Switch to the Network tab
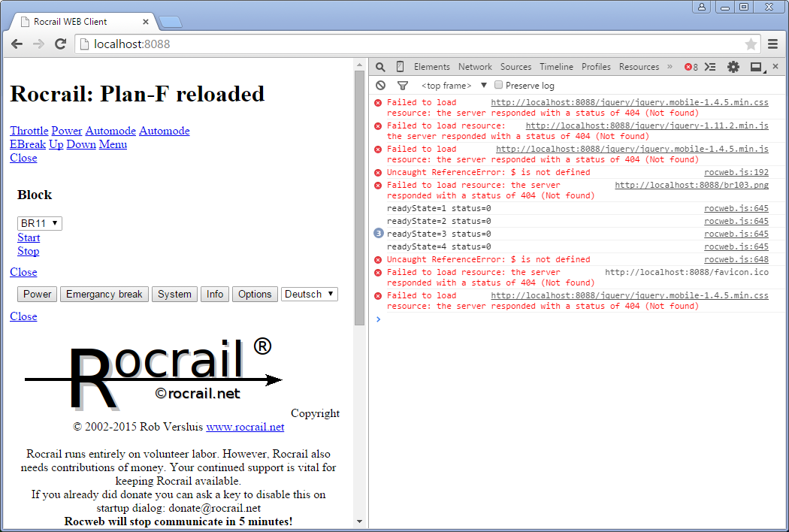This screenshot has width=789, height=532. tap(475, 67)
